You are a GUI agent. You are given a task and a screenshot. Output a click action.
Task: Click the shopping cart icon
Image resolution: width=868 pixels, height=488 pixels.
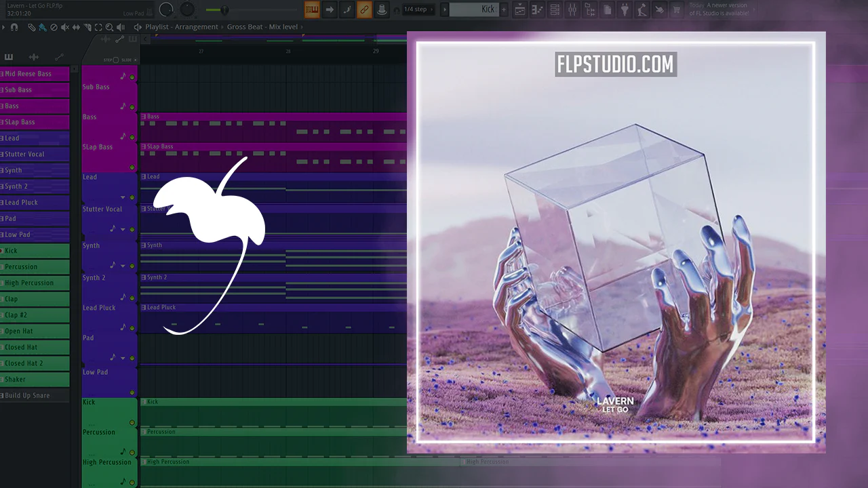676,9
